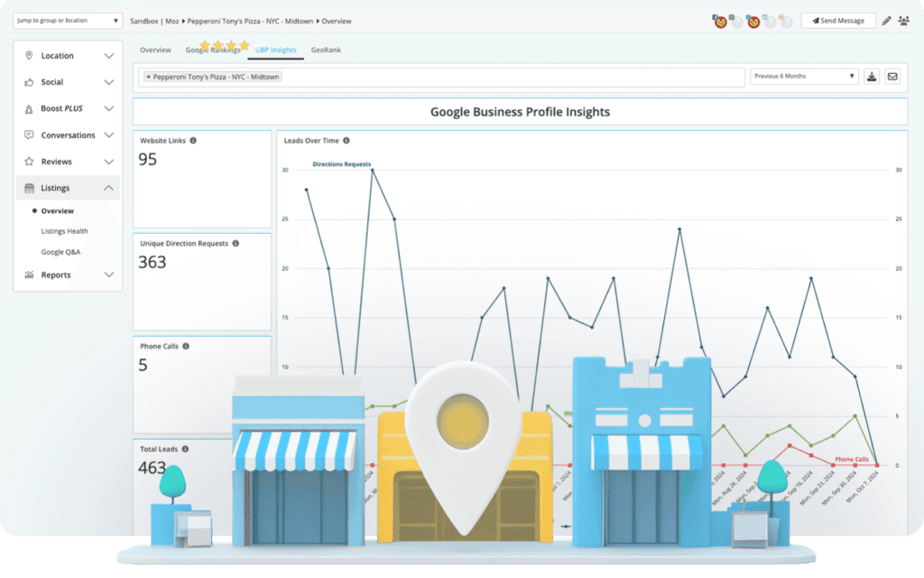Click Total Leads info icon

click(x=185, y=450)
